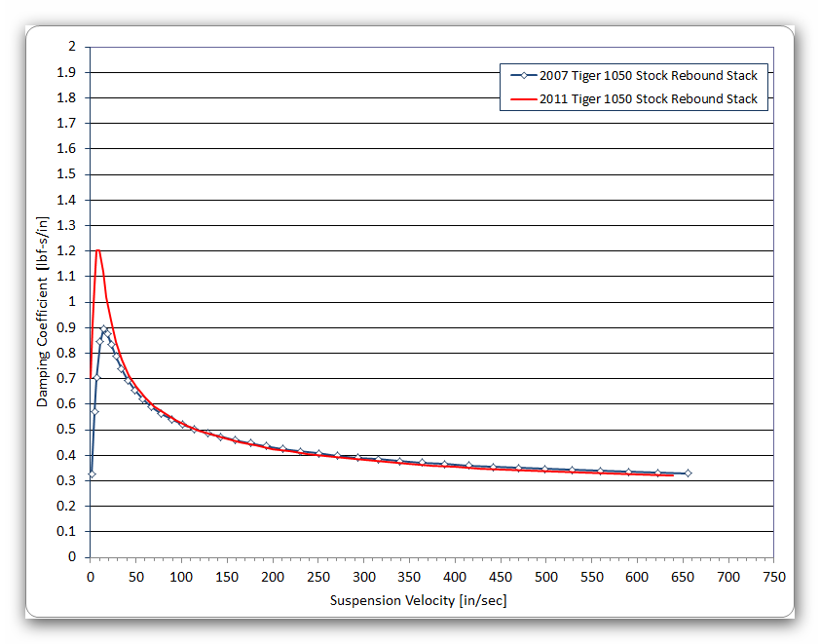Select the top value 2 on vertical axis
The image size is (820, 644).
(x=71, y=47)
